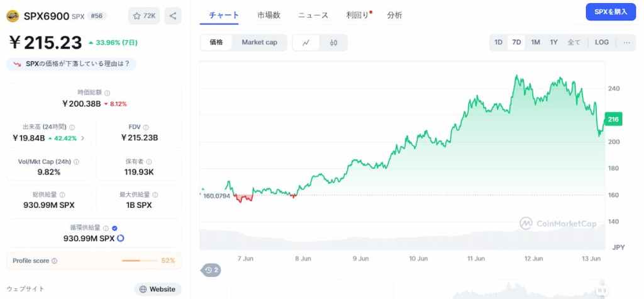Enable LOG scale on chart
This screenshot has height=299, width=644.
coord(602,42)
